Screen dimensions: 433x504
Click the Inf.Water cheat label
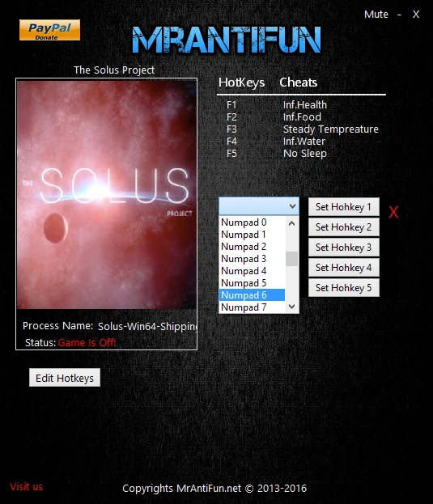(x=304, y=142)
